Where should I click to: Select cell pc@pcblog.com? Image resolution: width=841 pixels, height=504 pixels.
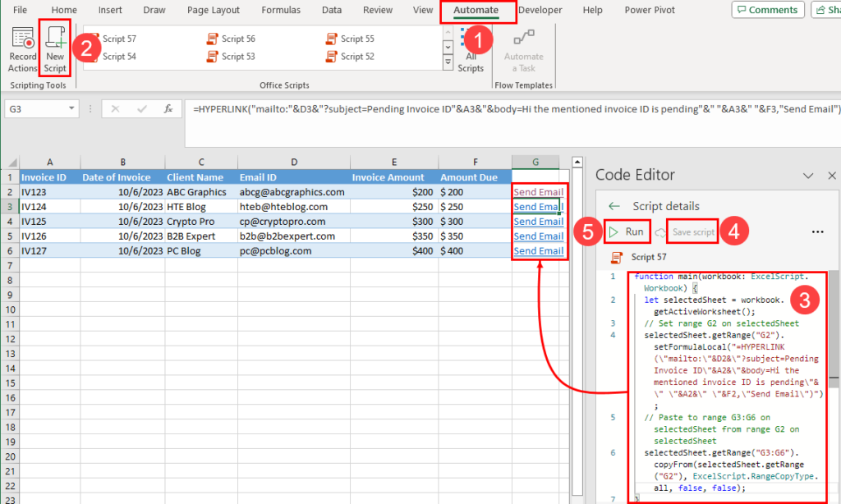click(x=293, y=251)
